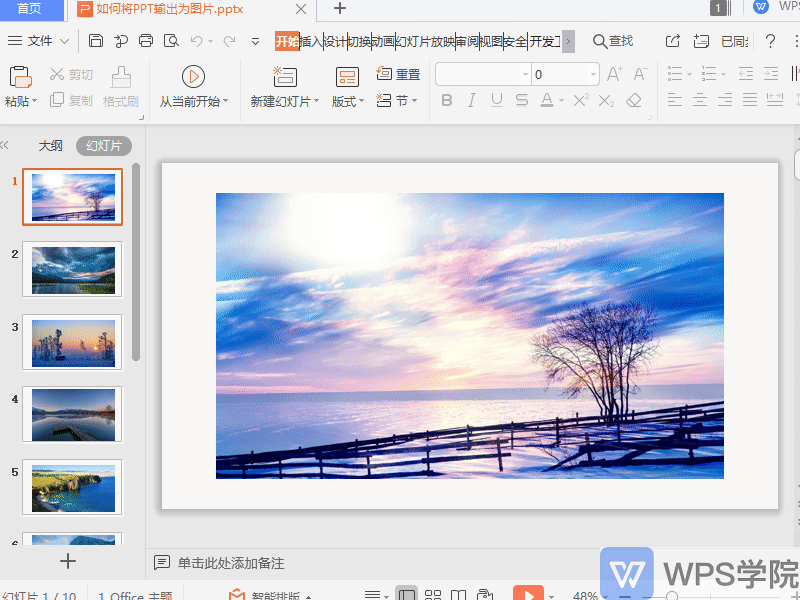
Task: Open Print Preview icon
Action: (x=171, y=41)
